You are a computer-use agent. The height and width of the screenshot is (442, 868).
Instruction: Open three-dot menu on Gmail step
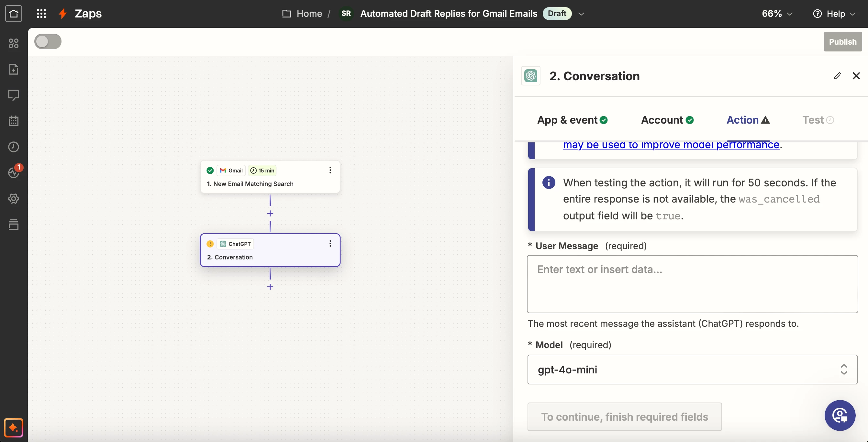click(x=330, y=170)
